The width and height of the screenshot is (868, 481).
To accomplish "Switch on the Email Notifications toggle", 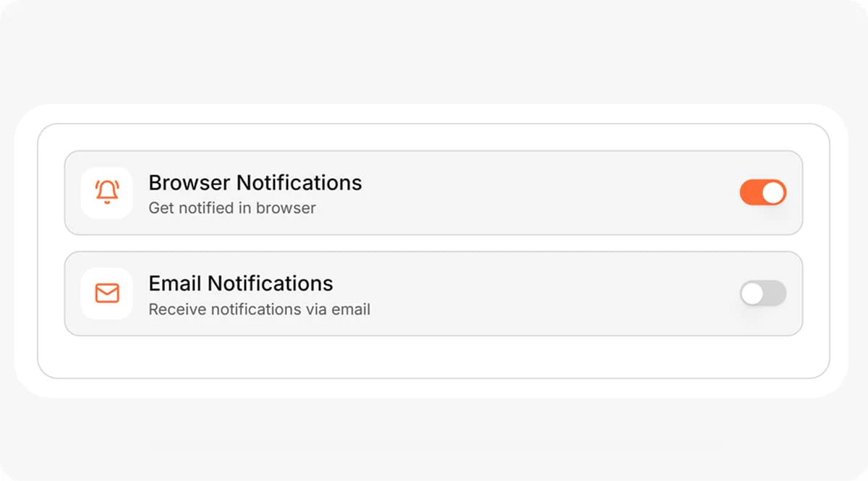I will pyautogui.click(x=762, y=294).
